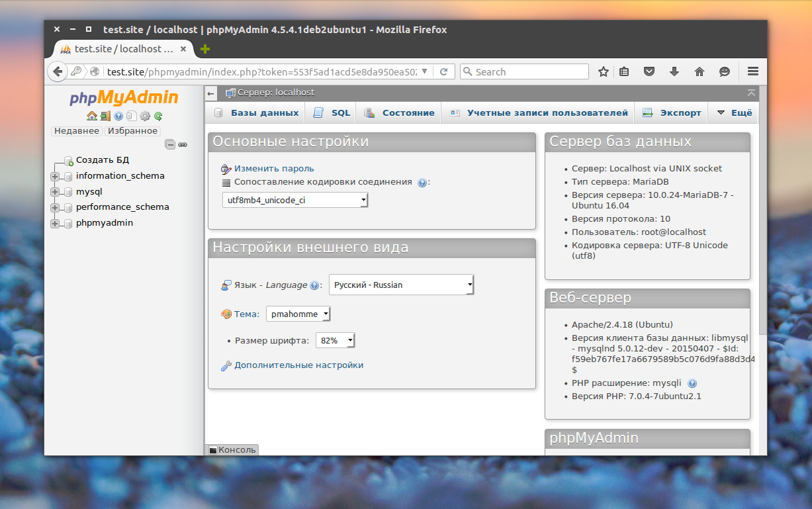Open the phpMyAdmin home icon
The height and width of the screenshot is (509, 812).
(x=91, y=116)
